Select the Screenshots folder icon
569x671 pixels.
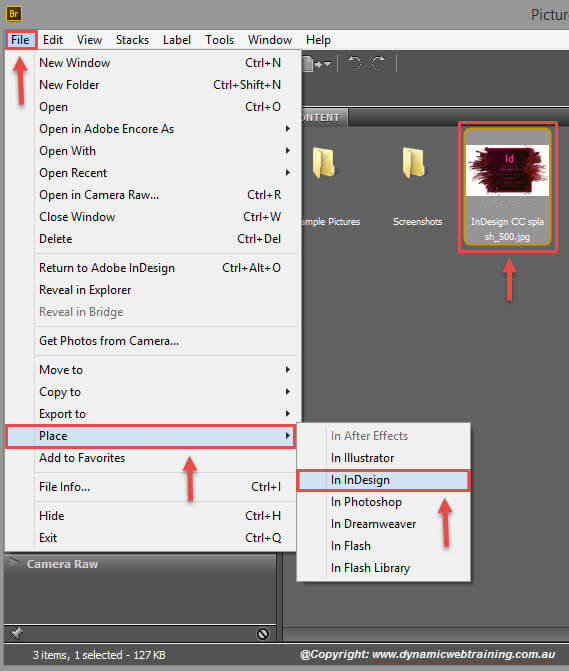[413, 162]
